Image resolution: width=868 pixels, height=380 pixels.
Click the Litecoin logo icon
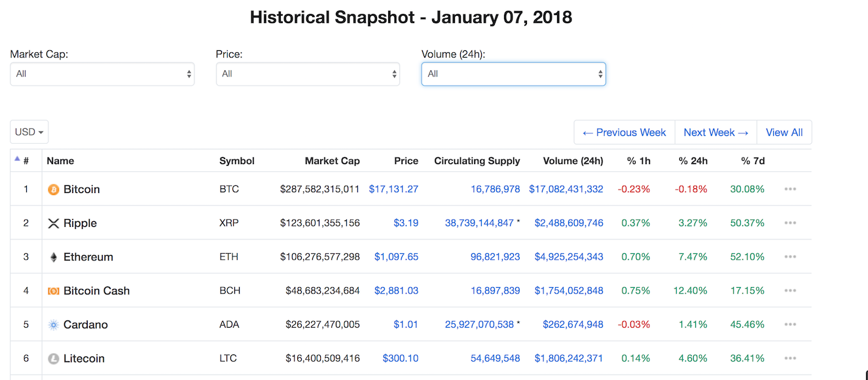[x=54, y=358]
